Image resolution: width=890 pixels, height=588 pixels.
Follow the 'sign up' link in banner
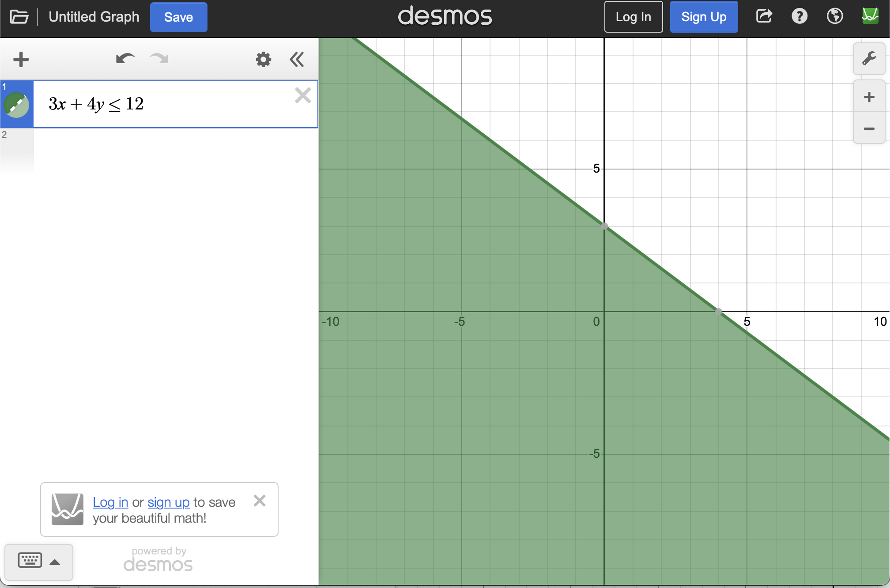pos(168,502)
